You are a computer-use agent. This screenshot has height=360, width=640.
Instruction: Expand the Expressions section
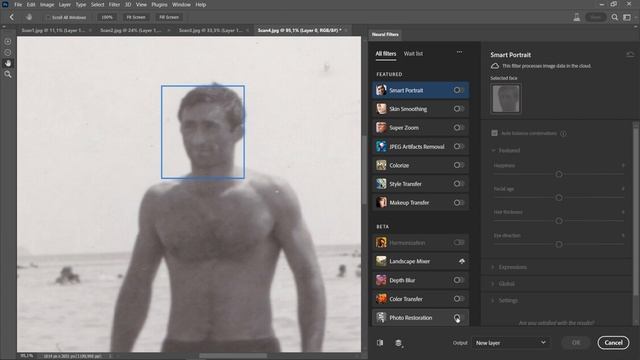point(493,267)
